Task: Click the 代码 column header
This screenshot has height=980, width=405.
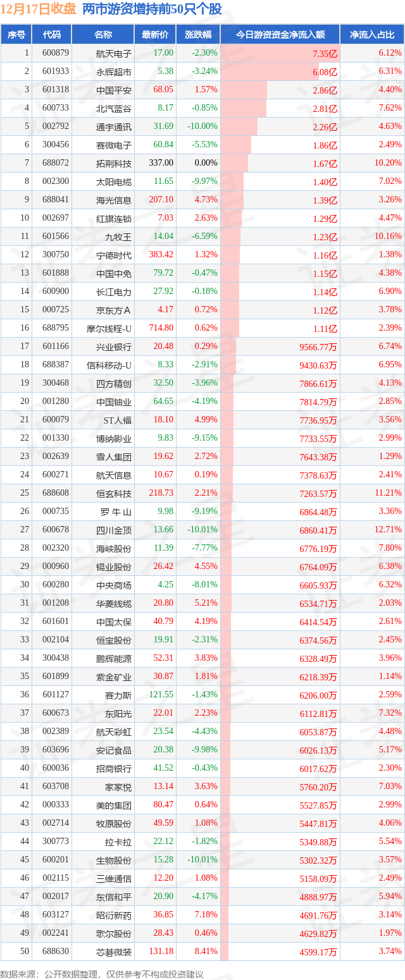Action: [x=52, y=35]
